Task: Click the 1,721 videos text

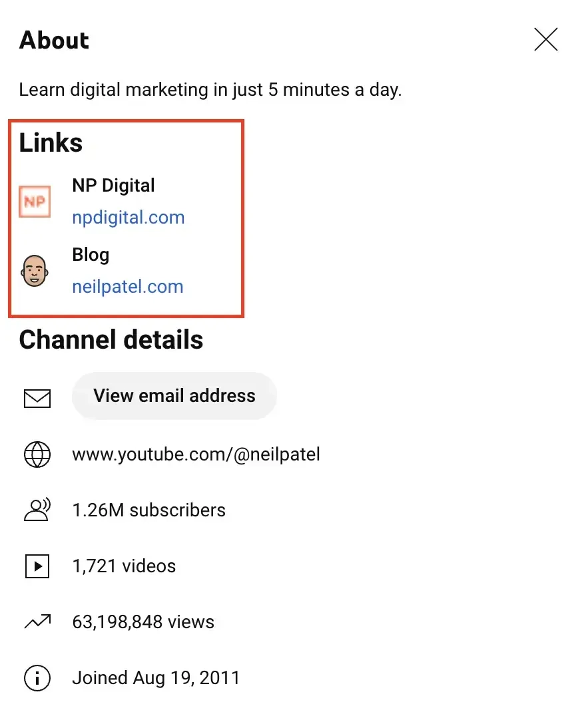Action: tap(124, 566)
